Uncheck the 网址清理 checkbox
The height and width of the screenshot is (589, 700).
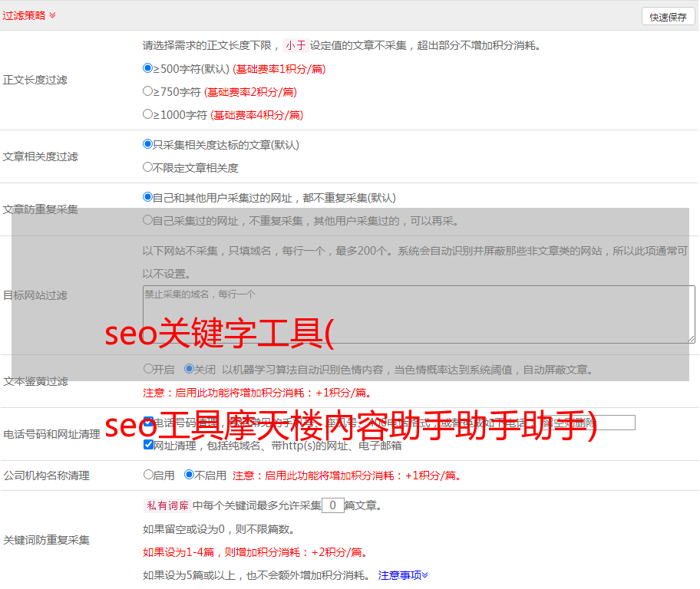tap(148, 445)
